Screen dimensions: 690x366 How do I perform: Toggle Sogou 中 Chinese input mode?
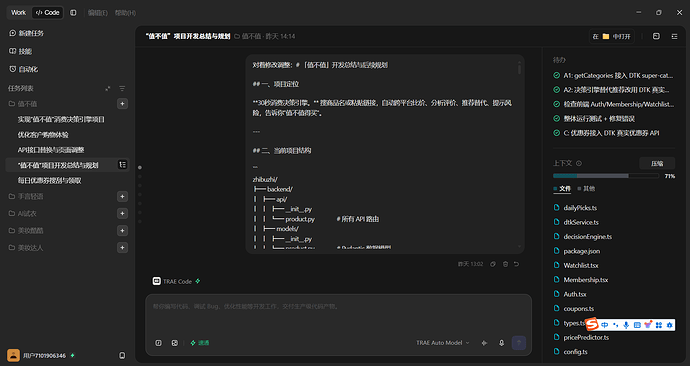(605, 325)
